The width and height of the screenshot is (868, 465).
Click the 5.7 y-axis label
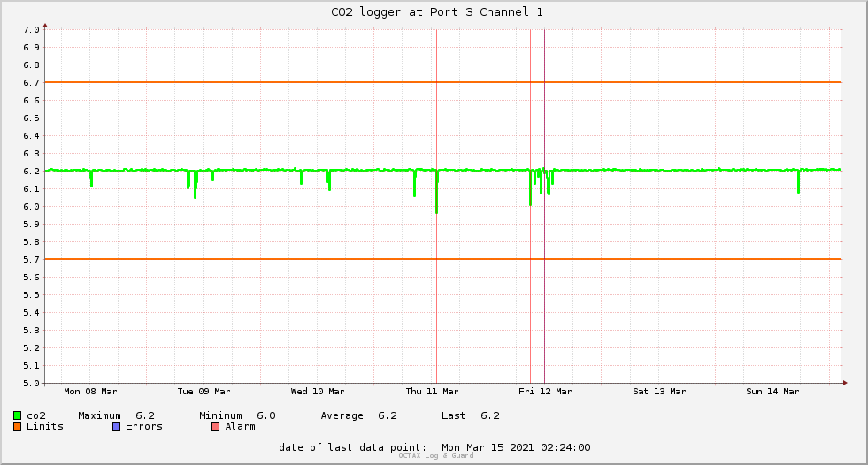(31, 260)
